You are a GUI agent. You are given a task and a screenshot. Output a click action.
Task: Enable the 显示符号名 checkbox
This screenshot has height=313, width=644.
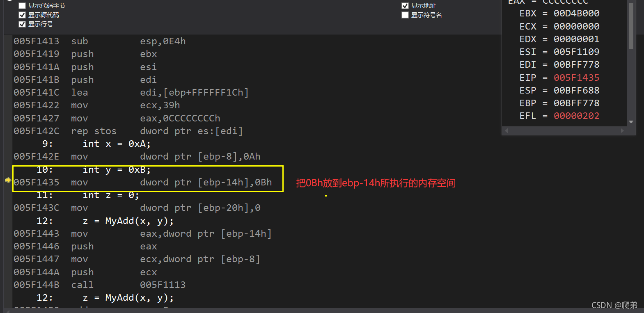[x=405, y=15]
